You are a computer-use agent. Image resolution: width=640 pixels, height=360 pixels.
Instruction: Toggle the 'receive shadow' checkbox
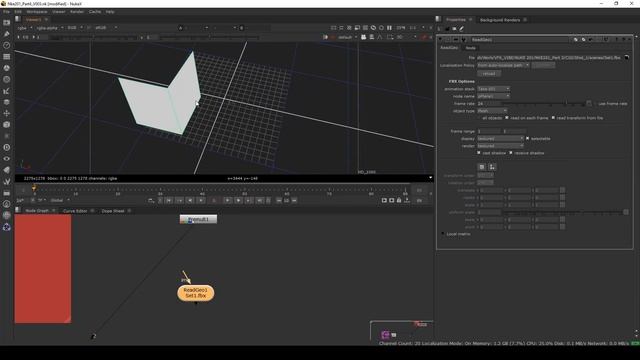point(511,153)
